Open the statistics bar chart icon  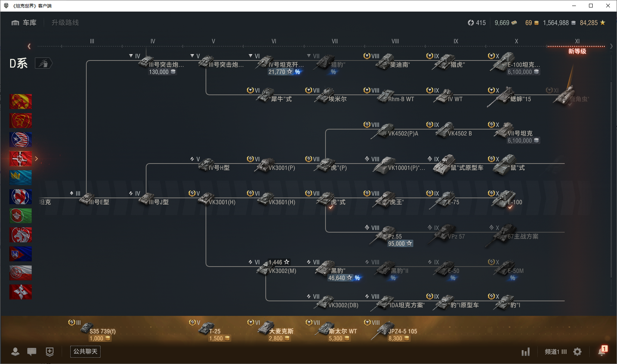point(526,352)
